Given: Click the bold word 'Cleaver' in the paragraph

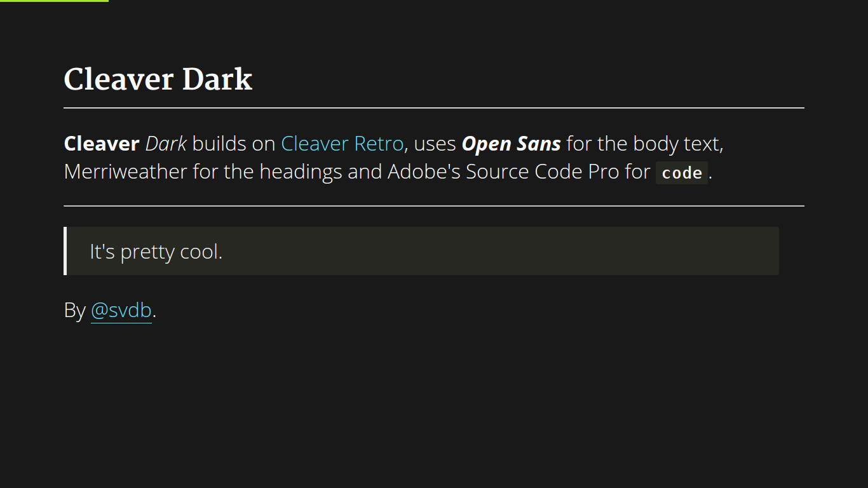Looking at the screenshot, I should 102,144.
